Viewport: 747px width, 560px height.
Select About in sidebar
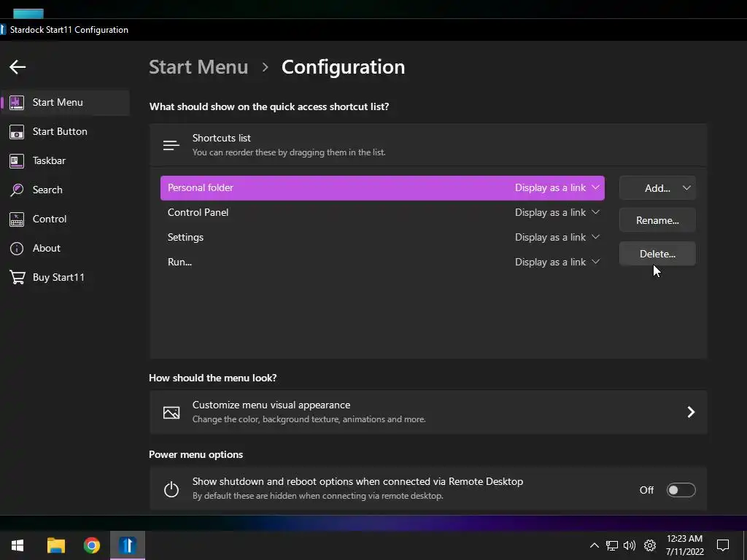[66, 249]
